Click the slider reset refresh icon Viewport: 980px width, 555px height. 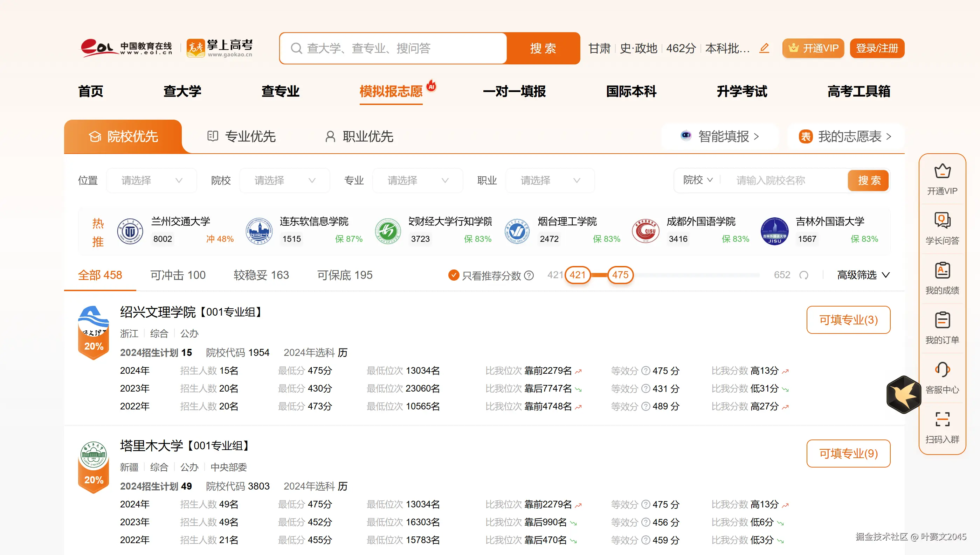(803, 275)
